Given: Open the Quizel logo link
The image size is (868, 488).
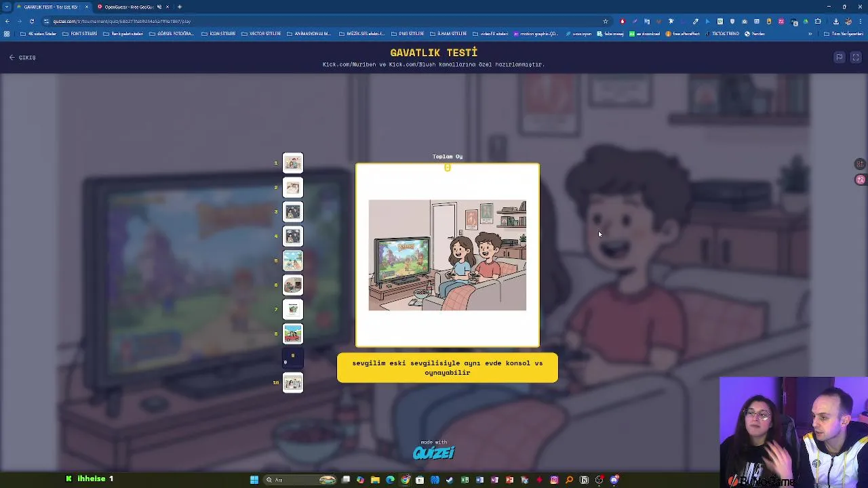Looking at the screenshot, I should [434, 452].
